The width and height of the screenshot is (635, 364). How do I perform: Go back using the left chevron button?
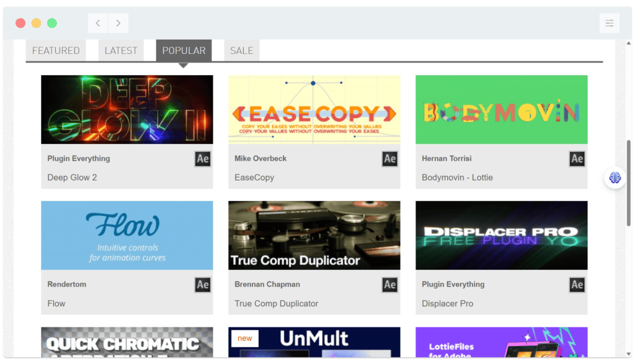[x=98, y=24]
